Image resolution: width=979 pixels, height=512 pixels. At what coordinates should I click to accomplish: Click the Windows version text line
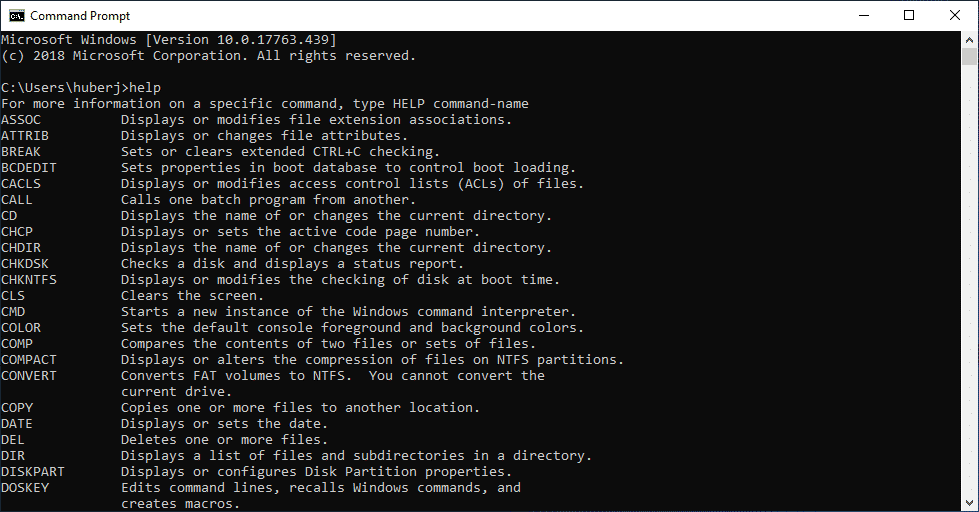tap(169, 39)
